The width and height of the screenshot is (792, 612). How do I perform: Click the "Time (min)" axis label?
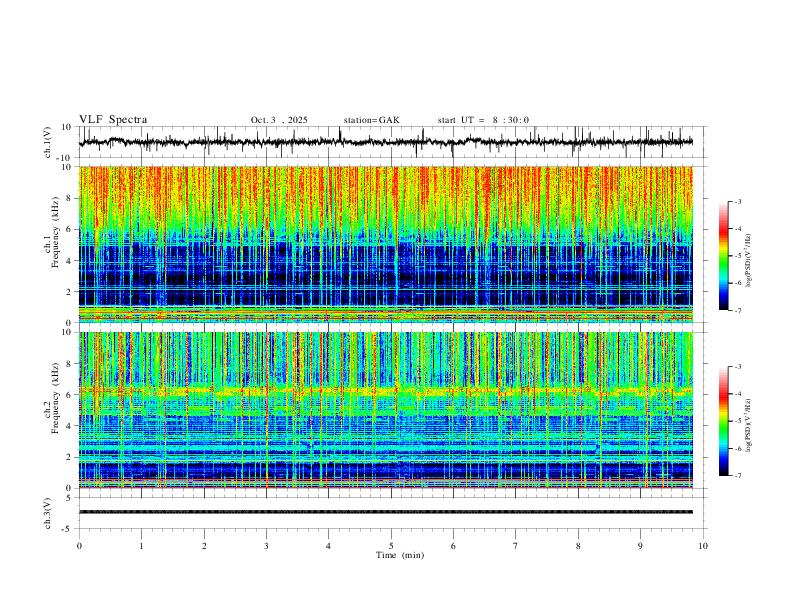click(400, 555)
